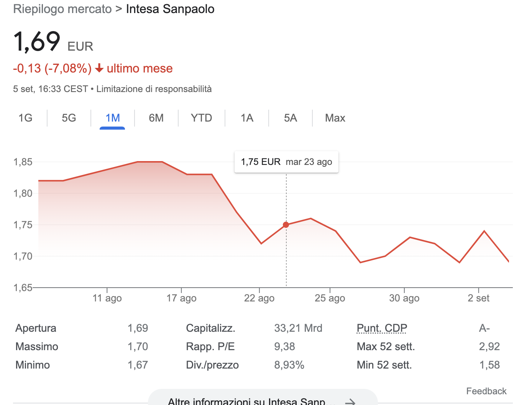The width and height of the screenshot is (532, 405).
Task: Click the 2 set axis label
Action: click(x=479, y=298)
